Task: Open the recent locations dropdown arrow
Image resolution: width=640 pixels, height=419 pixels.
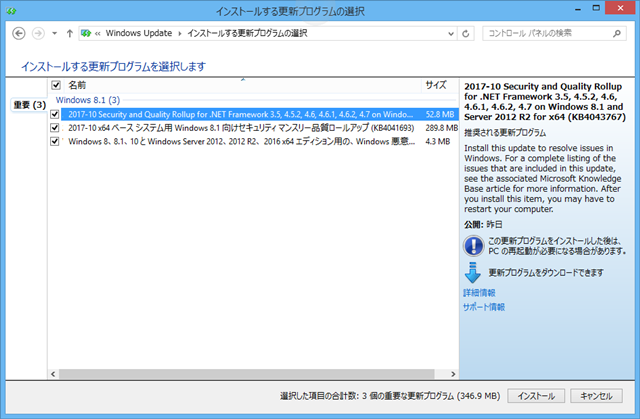Action: click(x=54, y=33)
